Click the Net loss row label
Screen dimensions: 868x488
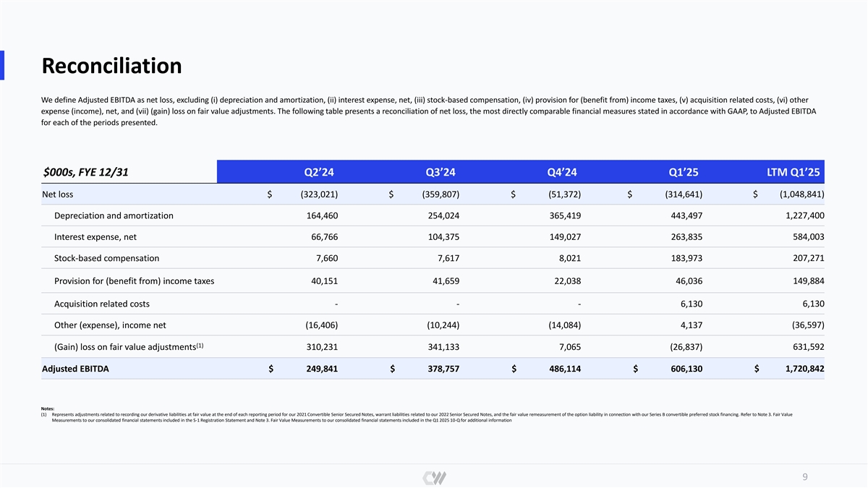[x=58, y=194]
